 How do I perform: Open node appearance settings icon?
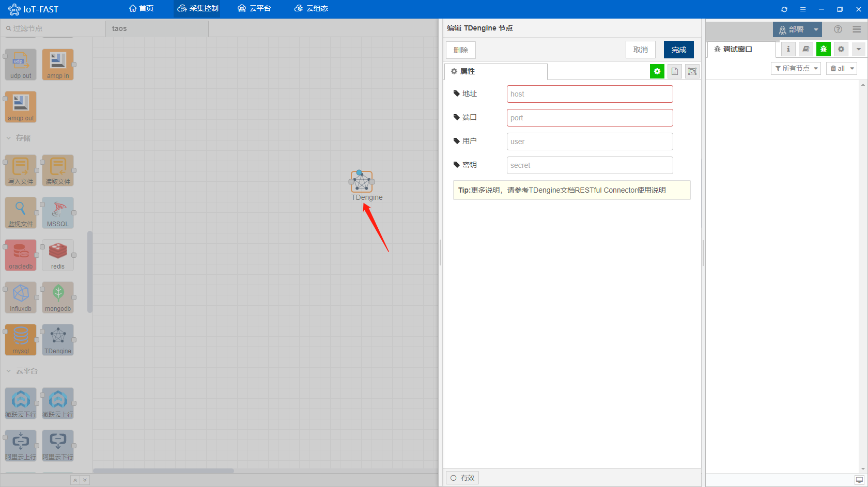click(x=692, y=71)
